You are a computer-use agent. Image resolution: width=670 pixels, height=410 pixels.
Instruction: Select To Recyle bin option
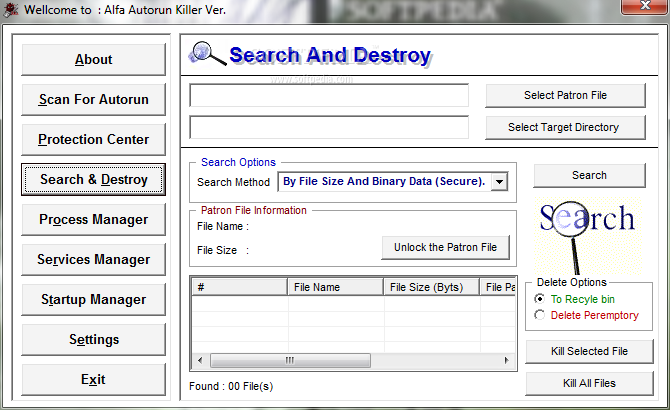click(575, 299)
